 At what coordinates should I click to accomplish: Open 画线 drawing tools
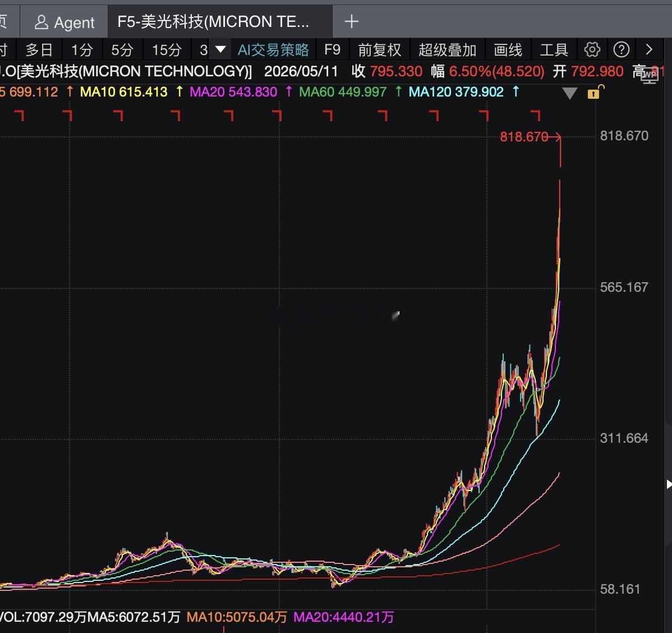(x=508, y=50)
